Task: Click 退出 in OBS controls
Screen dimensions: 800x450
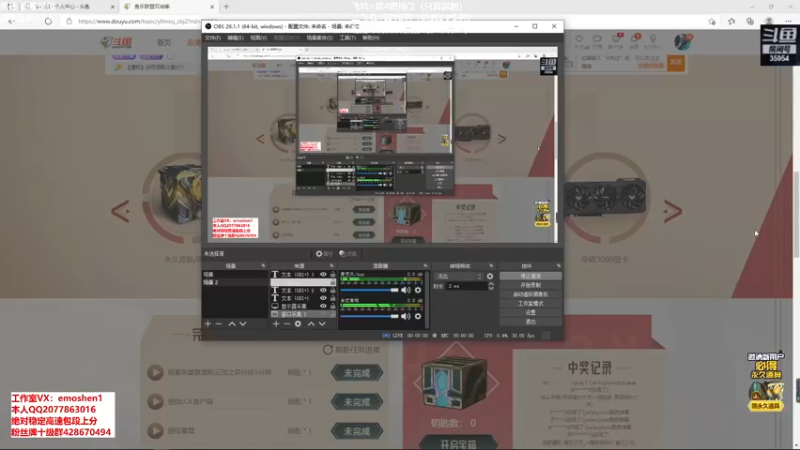Action: 531,321
